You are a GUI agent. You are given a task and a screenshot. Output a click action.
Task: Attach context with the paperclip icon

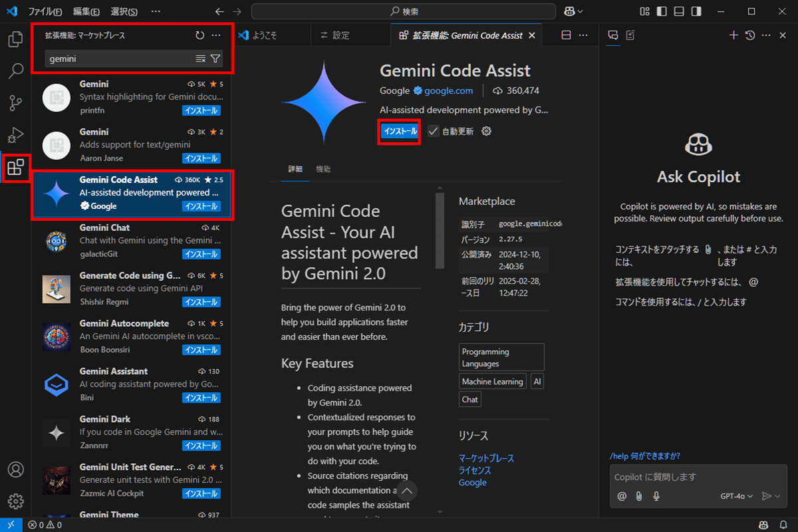(x=639, y=495)
